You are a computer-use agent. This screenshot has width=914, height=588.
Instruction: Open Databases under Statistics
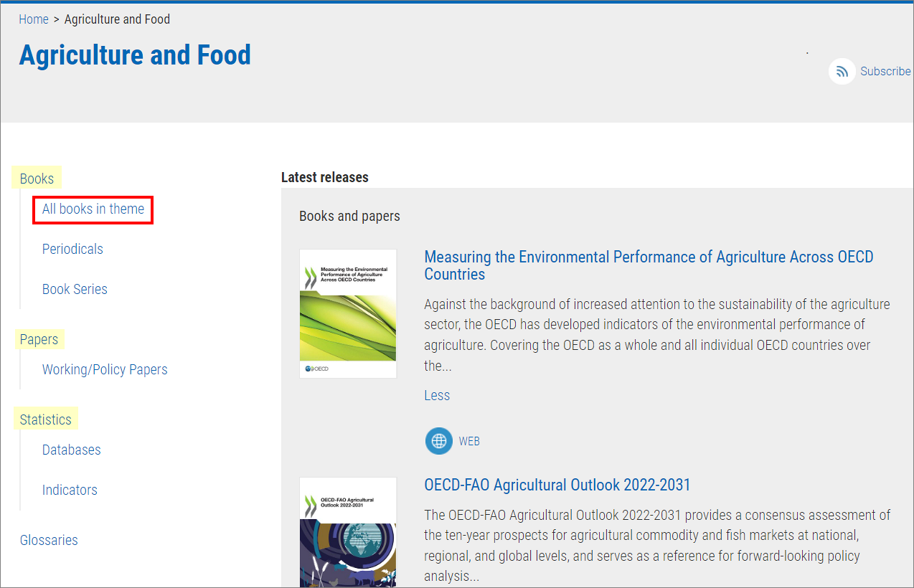pyautogui.click(x=72, y=450)
